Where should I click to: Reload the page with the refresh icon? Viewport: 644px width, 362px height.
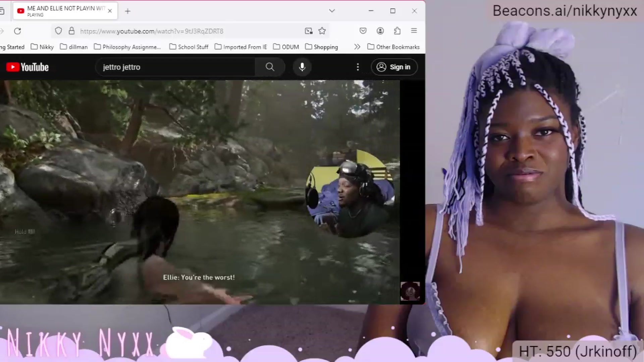(17, 31)
